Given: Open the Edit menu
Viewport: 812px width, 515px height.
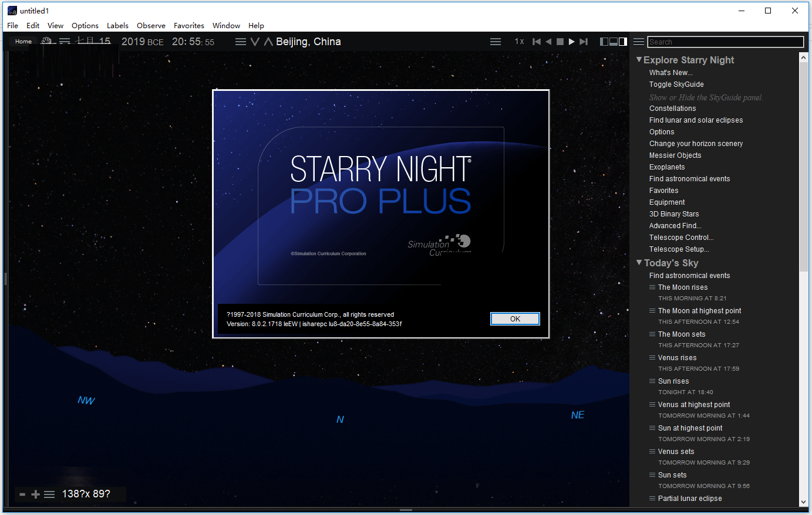Looking at the screenshot, I should [33, 25].
